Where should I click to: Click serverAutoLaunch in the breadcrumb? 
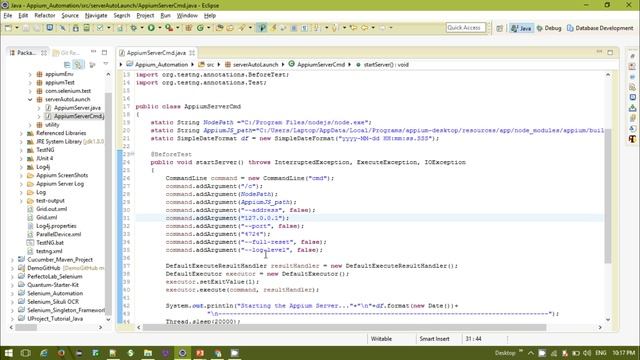tap(255, 64)
